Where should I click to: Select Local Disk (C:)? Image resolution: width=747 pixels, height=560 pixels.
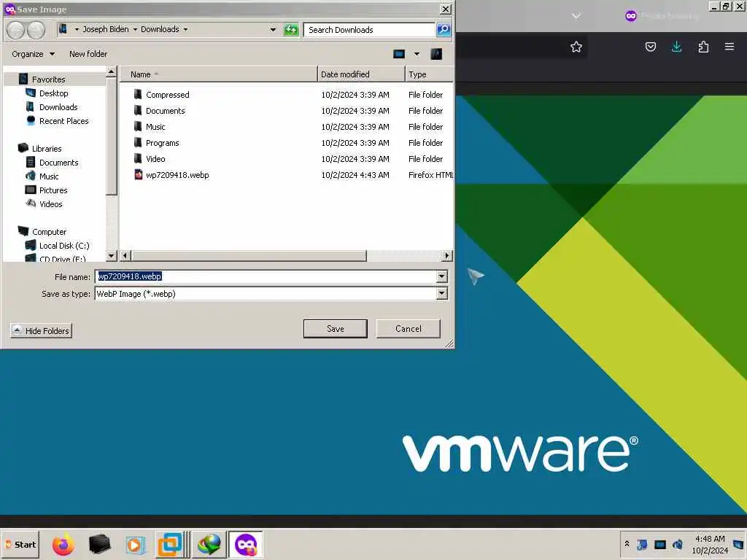coord(64,245)
